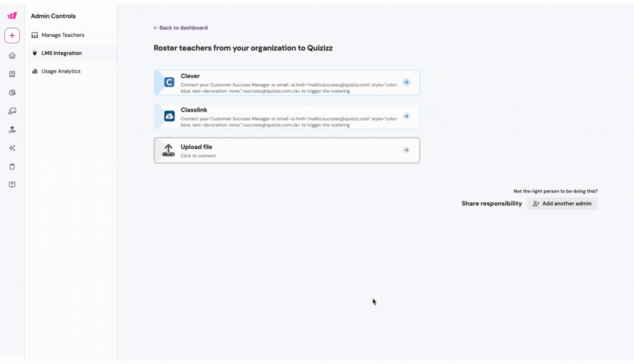The image size is (634, 364).
Task: Open Usage Analytics menu item
Action: (72, 71)
